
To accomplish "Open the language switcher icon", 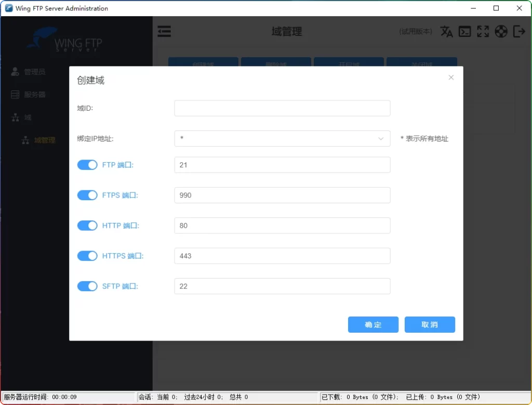I will (446, 31).
